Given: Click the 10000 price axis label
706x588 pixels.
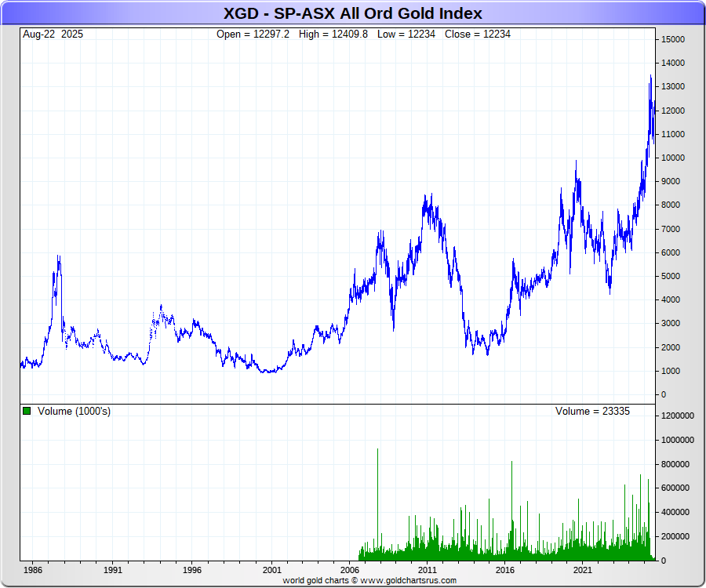Looking at the screenshot, I should coord(673,158).
